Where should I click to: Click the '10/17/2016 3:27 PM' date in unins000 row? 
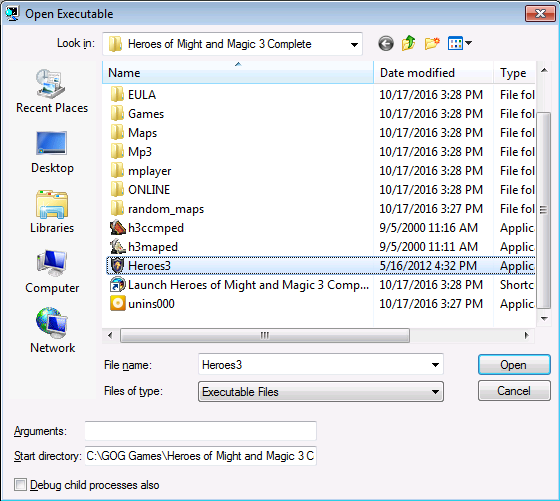click(x=431, y=304)
